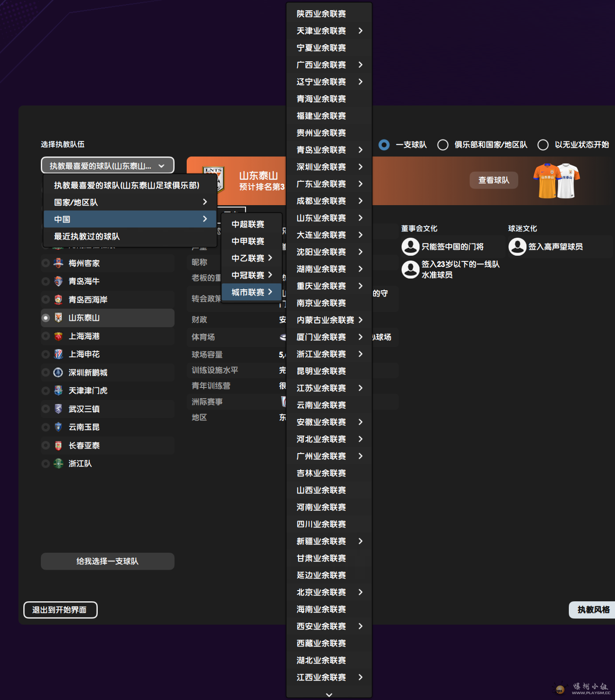Screen dimensions: 615x700
Task: Click the 青岛西海岸 club badge icon
Action: point(58,299)
